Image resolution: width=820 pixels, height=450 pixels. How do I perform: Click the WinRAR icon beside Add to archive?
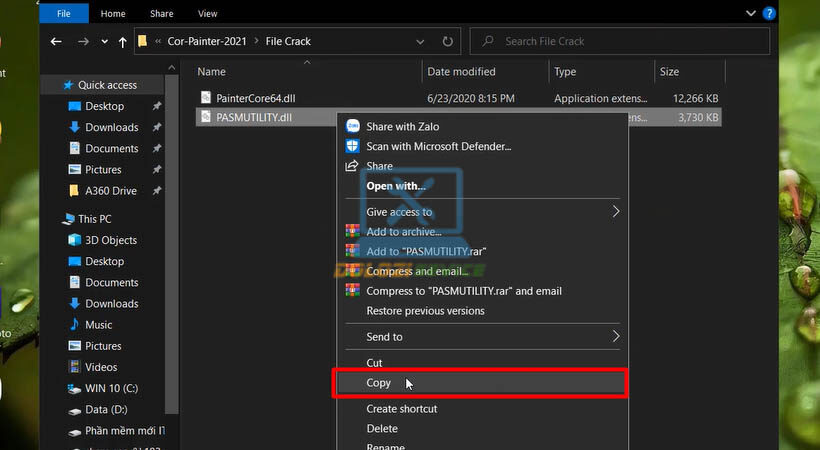(352, 232)
